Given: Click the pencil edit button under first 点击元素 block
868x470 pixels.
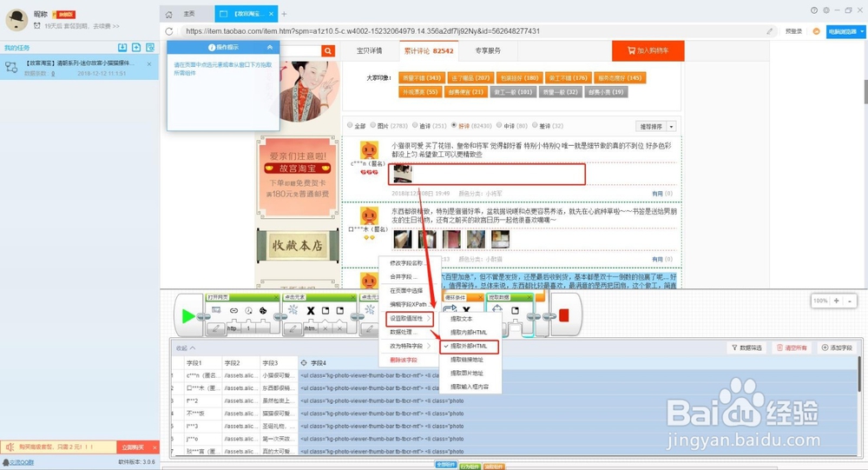Looking at the screenshot, I should click(x=293, y=328).
